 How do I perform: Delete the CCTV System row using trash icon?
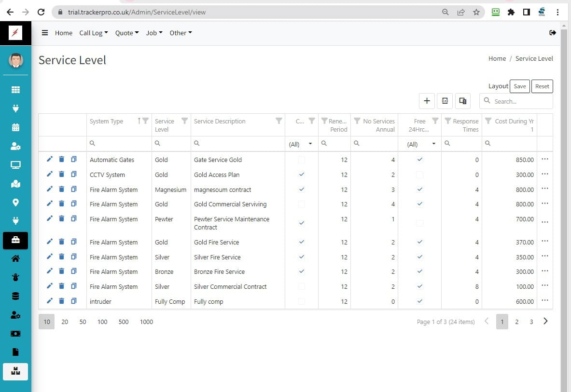click(x=61, y=175)
